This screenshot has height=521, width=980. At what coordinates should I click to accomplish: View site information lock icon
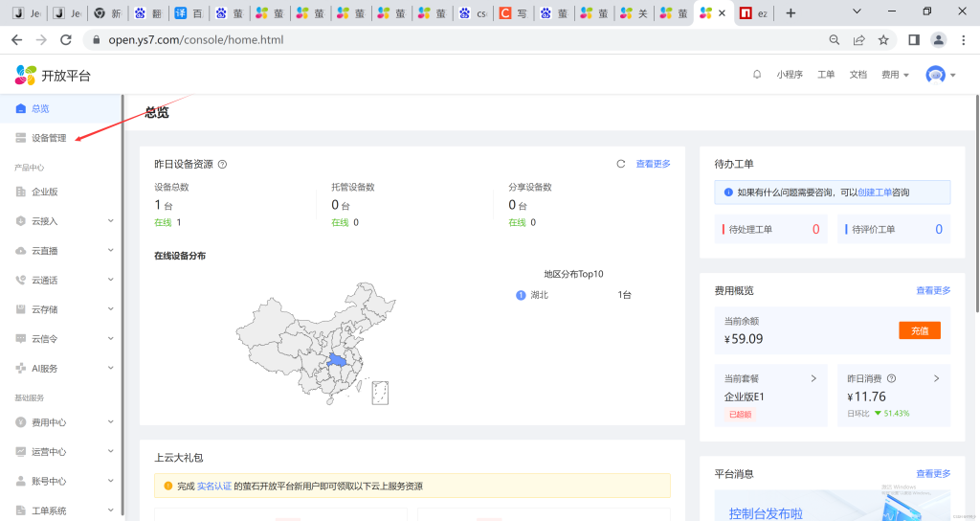(96, 39)
